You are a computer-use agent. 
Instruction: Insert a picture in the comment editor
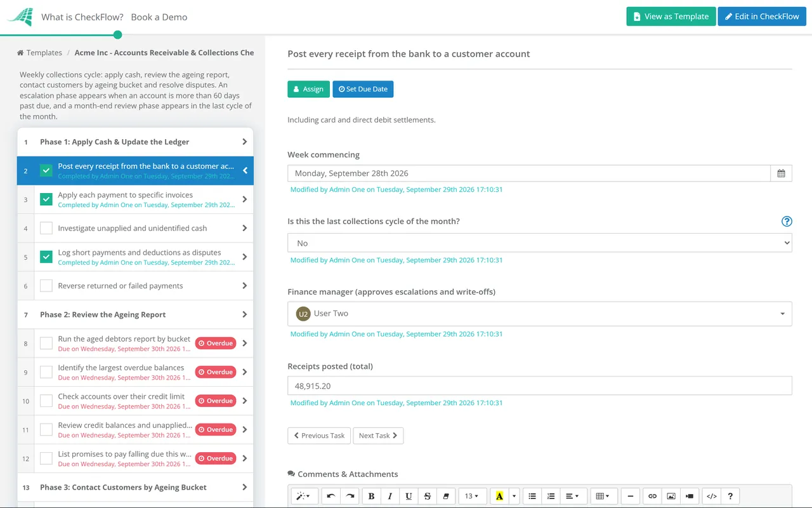pyautogui.click(x=671, y=497)
